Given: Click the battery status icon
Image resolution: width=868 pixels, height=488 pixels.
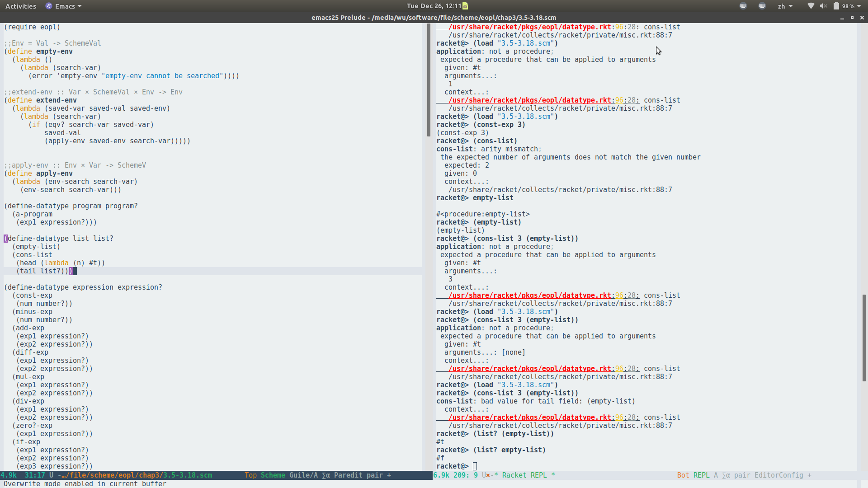Looking at the screenshot, I should click(x=836, y=6).
